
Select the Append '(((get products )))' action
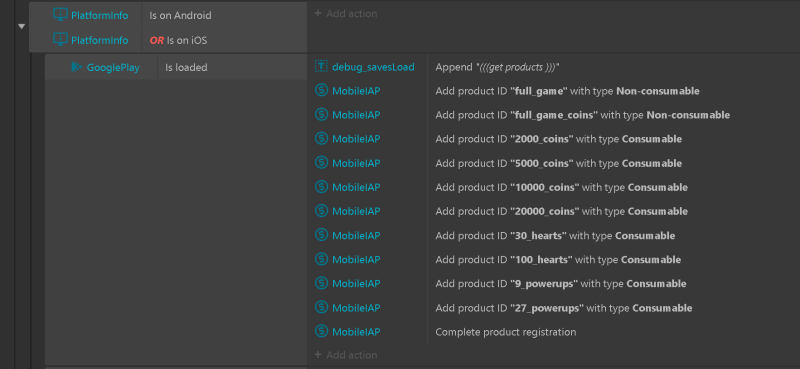pyautogui.click(x=498, y=67)
